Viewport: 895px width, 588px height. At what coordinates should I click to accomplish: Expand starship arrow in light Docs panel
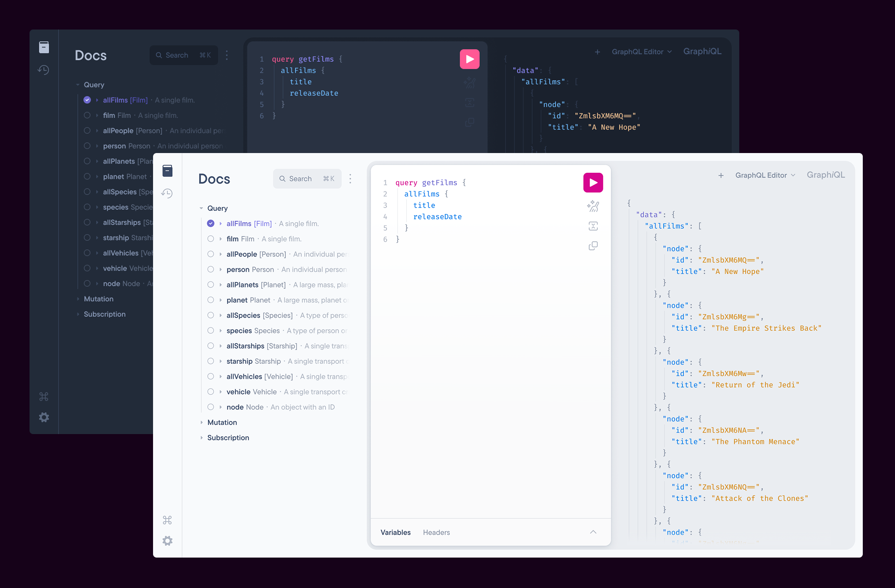[x=221, y=361]
